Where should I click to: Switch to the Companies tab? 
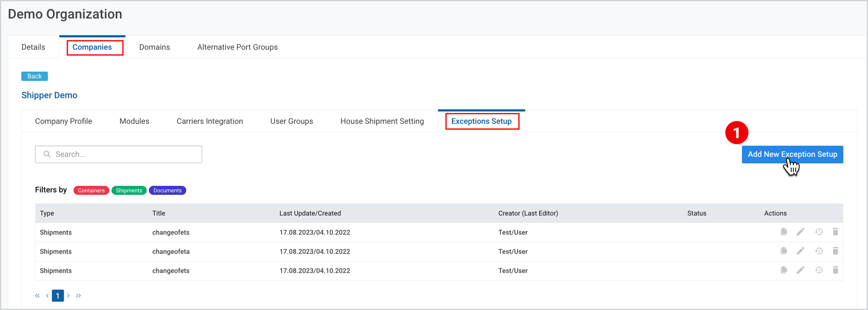point(92,47)
